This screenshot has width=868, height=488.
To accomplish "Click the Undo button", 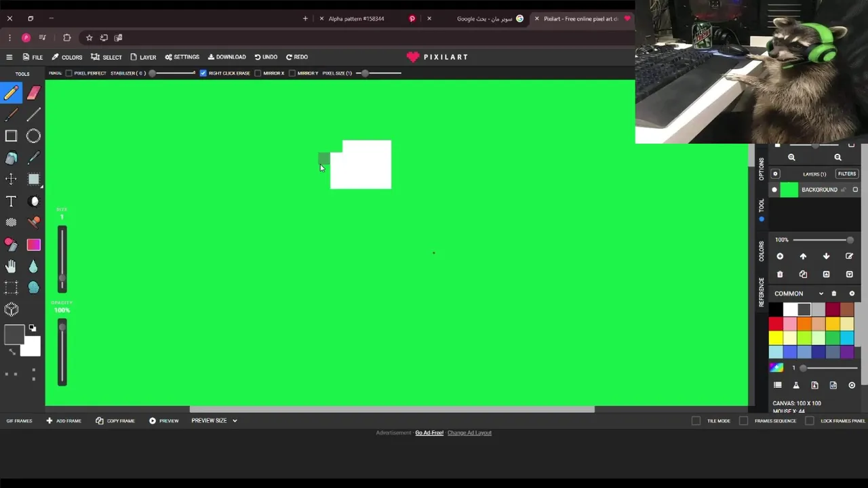I will (266, 57).
